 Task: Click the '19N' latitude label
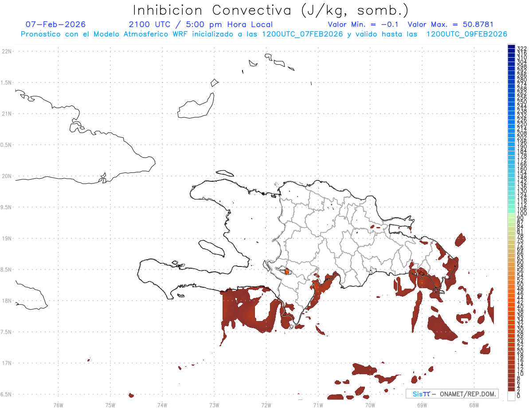coord(7,238)
